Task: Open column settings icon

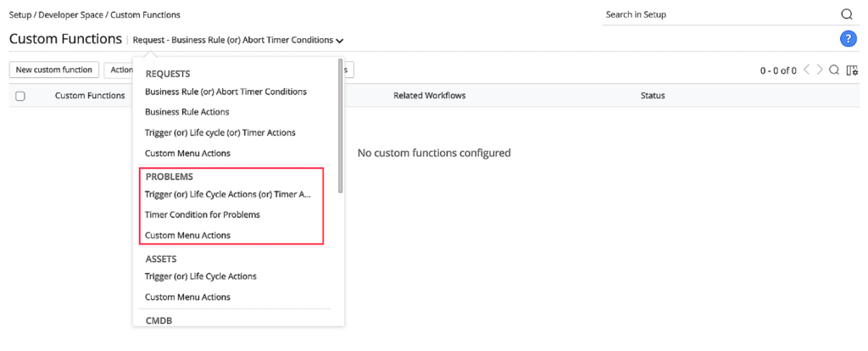Action: pyautogui.click(x=852, y=70)
